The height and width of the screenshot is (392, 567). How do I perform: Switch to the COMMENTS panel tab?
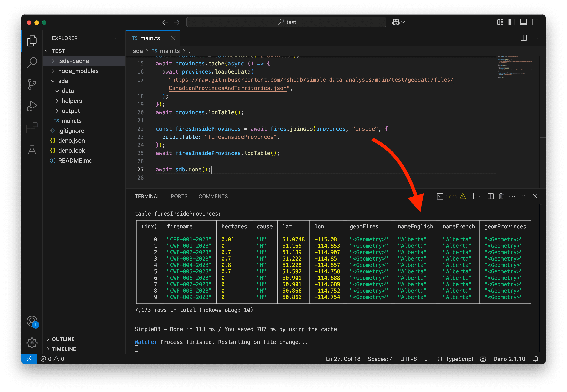[213, 197]
